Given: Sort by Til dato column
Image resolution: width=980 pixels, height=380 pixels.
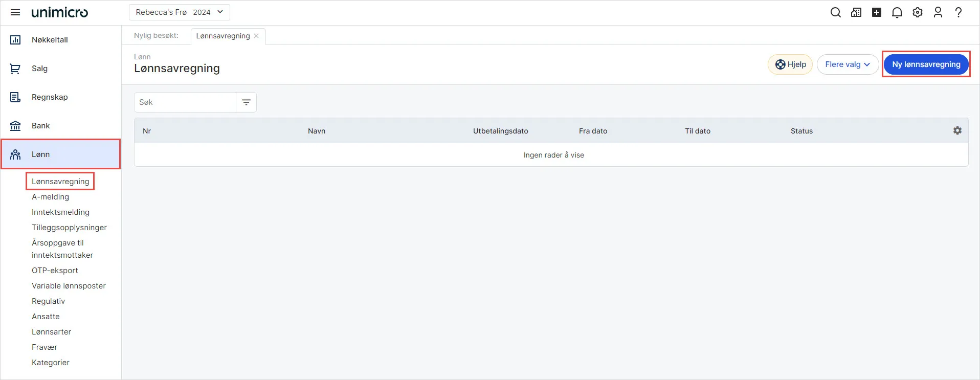Looking at the screenshot, I should point(698,131).
